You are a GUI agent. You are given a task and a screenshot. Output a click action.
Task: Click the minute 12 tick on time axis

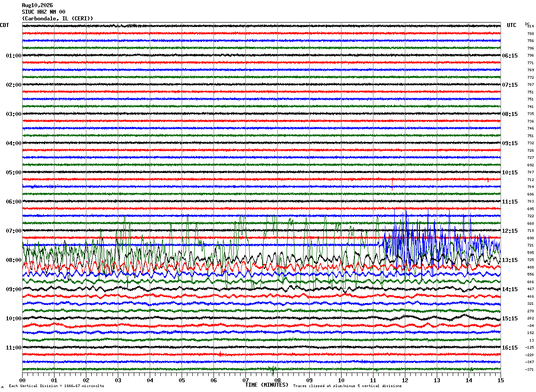click(x=405, y=380)
